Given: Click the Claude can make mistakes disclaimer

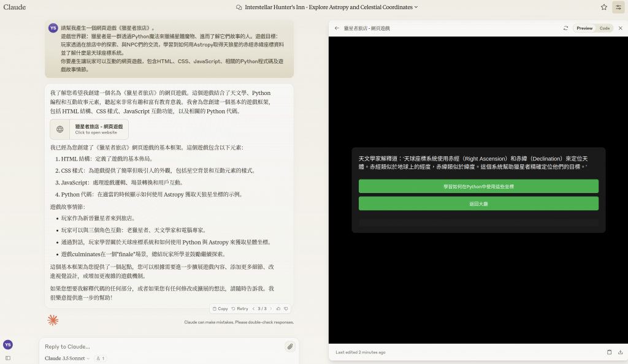Looking at the screenshot, I should click(x=239, y=322).
